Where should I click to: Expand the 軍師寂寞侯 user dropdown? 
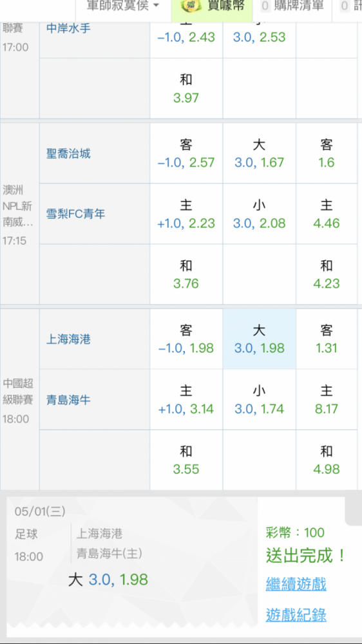pos(123,5)
